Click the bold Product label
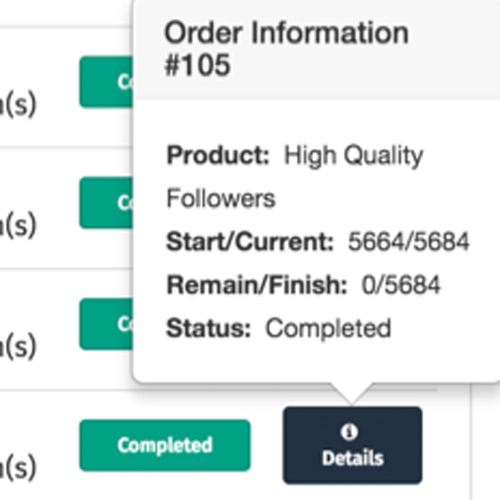 pyautogui.click(x=218, y=155)
